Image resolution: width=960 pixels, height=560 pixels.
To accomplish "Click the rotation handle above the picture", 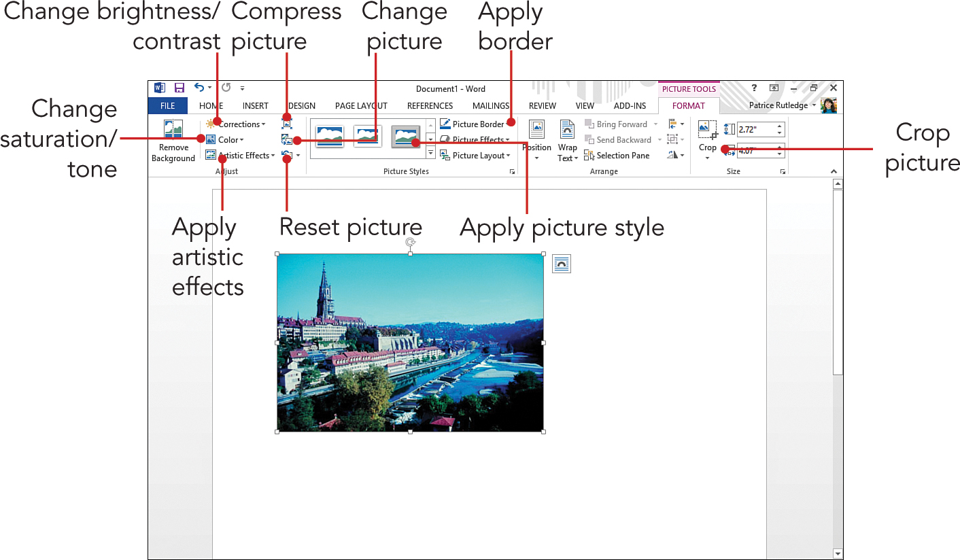I will point(410,242).
